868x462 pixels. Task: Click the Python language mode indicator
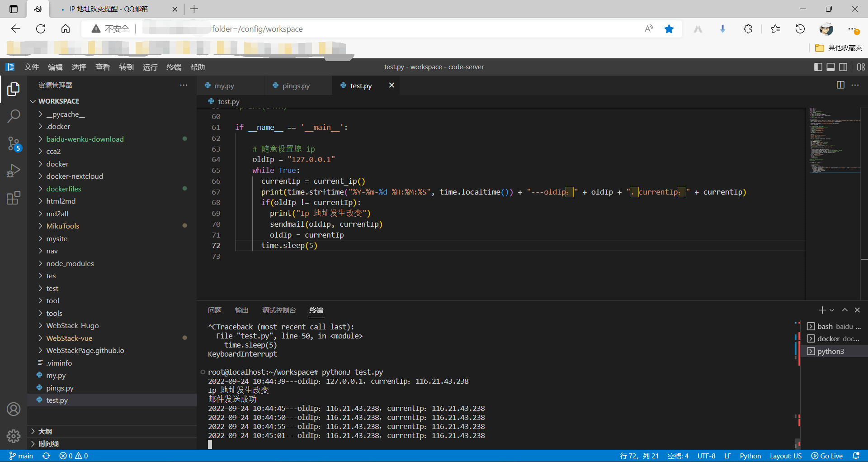tap(750, 456)
